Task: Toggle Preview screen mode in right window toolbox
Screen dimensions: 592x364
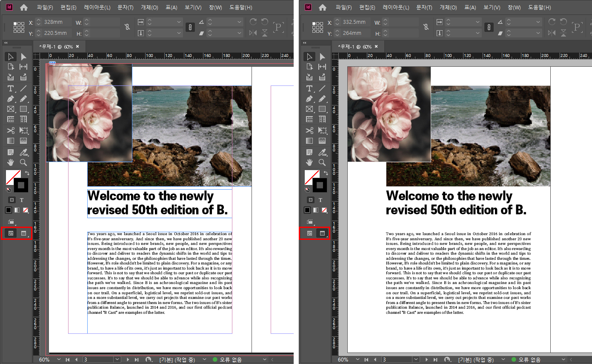Action: (322, 233)
